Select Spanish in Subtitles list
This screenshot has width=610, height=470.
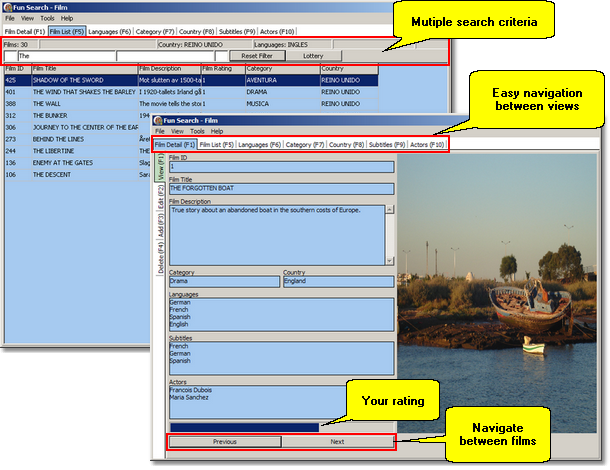(180, 361)
